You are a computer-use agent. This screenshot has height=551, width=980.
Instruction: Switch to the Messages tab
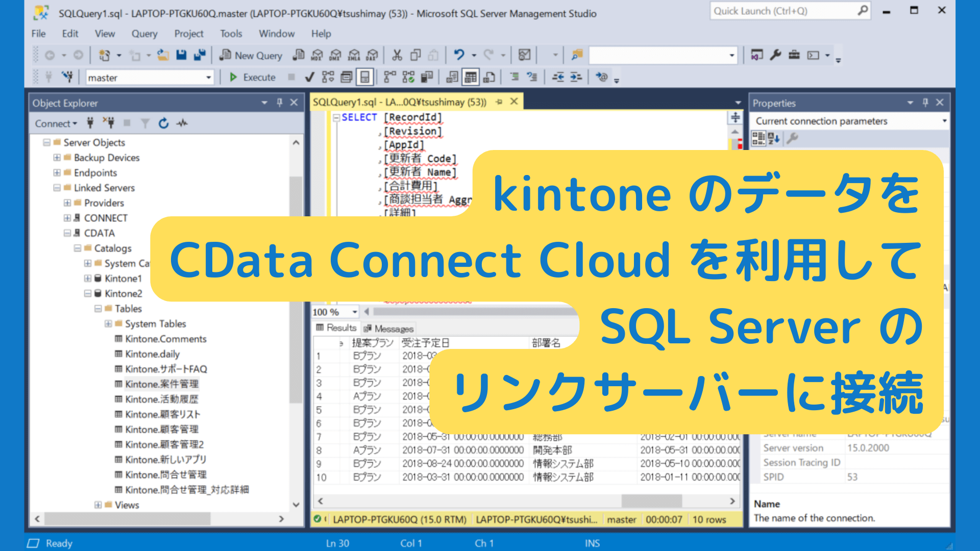tap(388, 329)
